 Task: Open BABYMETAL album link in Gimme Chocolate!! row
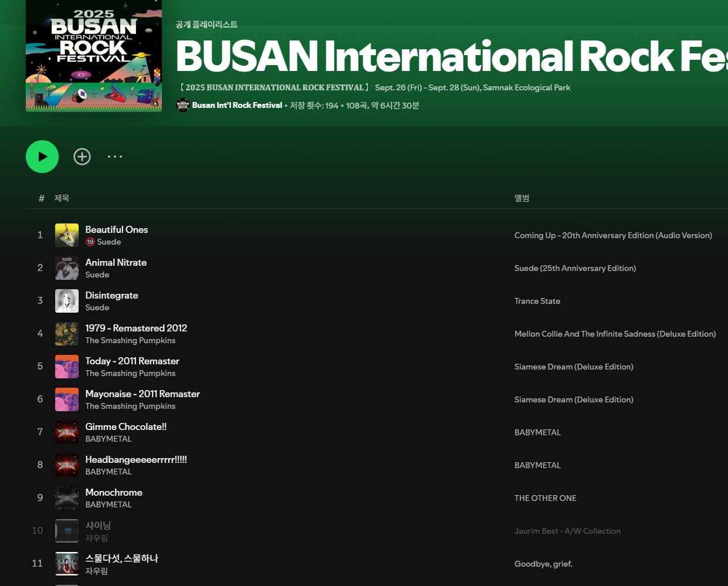coord(537,432)
